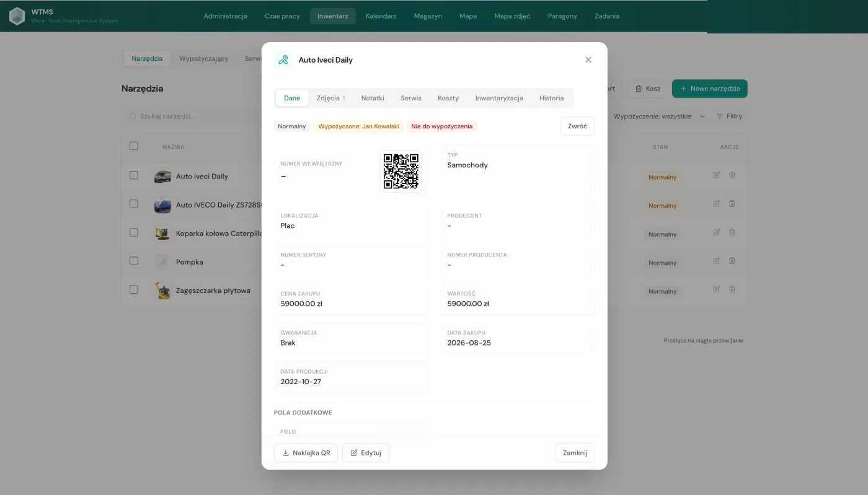Image resolution: width=868 pixels, height=495 pixels.
Task: Open the Wypożyczenie: wszystkie dropdown
Action: (x=659, y=116)
